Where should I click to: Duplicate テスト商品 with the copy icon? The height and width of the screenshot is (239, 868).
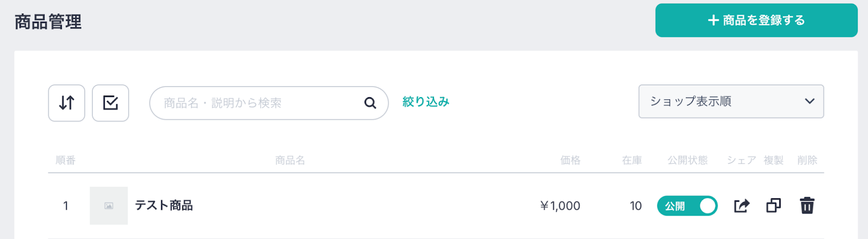pos(774,206)
